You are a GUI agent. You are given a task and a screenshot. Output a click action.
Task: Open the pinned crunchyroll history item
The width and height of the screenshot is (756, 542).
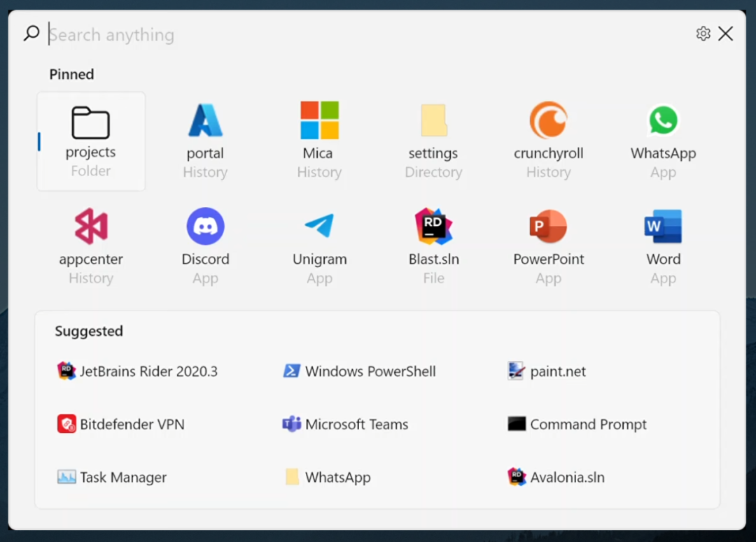click(548, 141)
